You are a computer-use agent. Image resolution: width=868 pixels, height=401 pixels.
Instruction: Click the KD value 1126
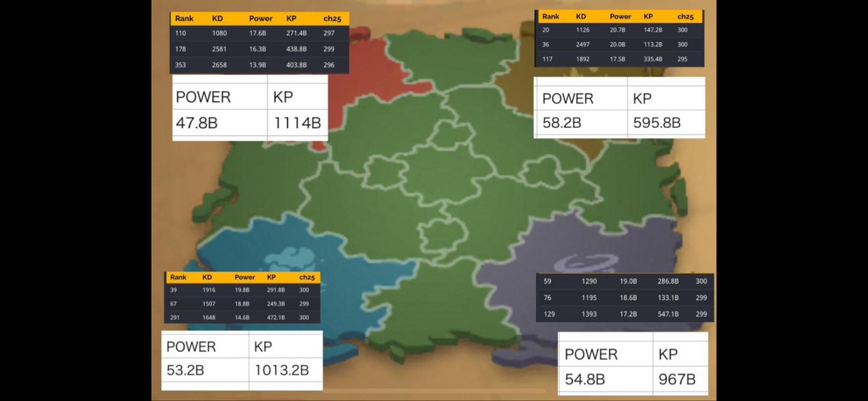click(x=583, y=30)
